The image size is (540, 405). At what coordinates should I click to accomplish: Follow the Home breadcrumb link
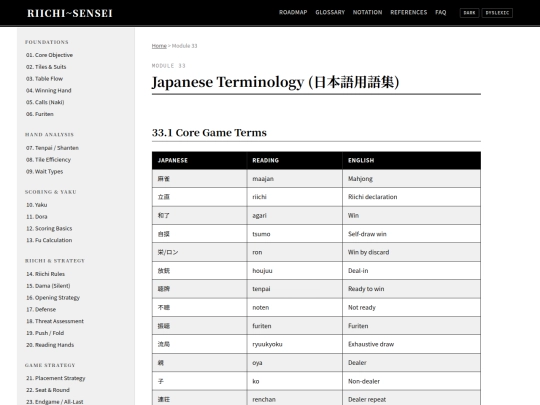(159, 46)
